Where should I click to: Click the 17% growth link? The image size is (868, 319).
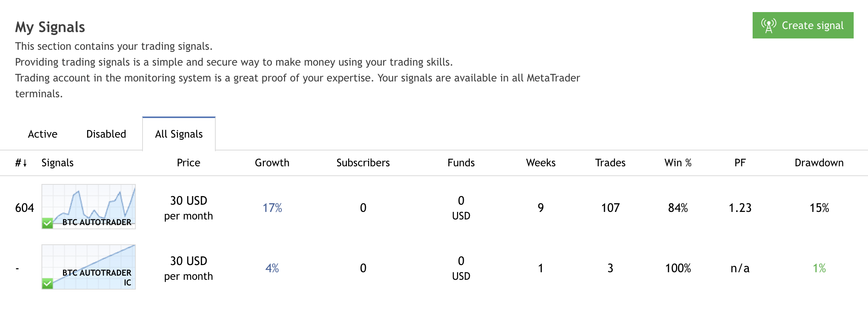(x=272, y=208)
